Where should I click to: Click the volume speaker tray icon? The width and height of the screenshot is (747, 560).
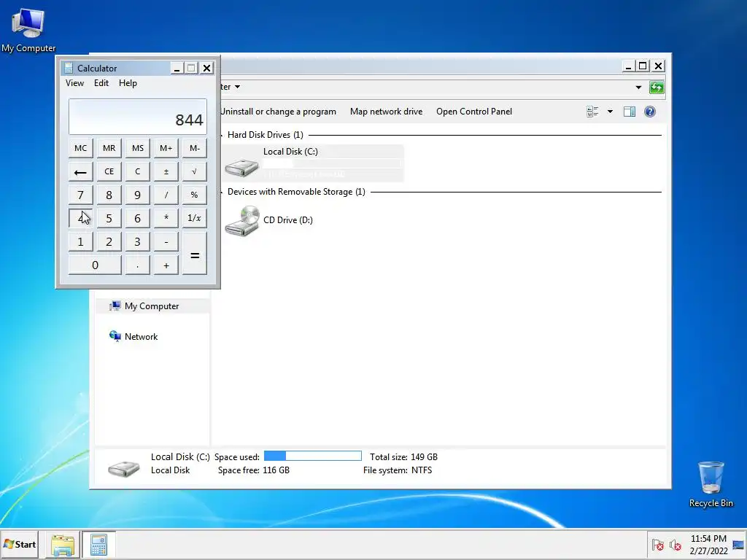click(x=675, y=544)
